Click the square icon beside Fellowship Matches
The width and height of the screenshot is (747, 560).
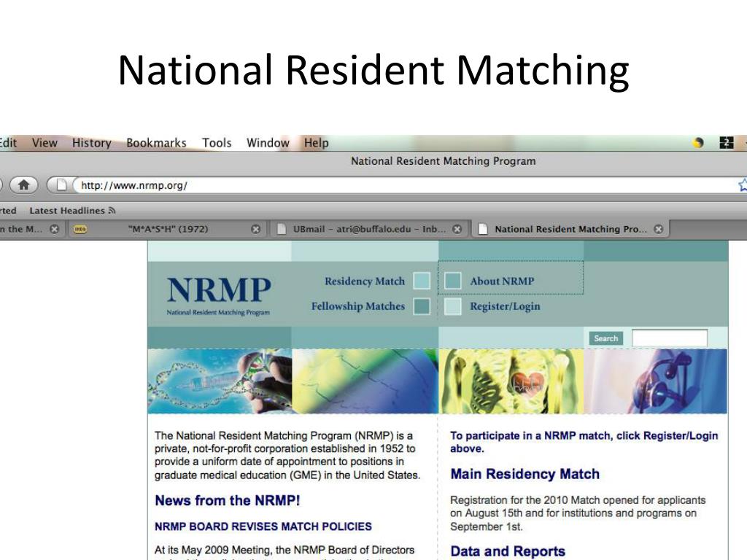[422, 306]
